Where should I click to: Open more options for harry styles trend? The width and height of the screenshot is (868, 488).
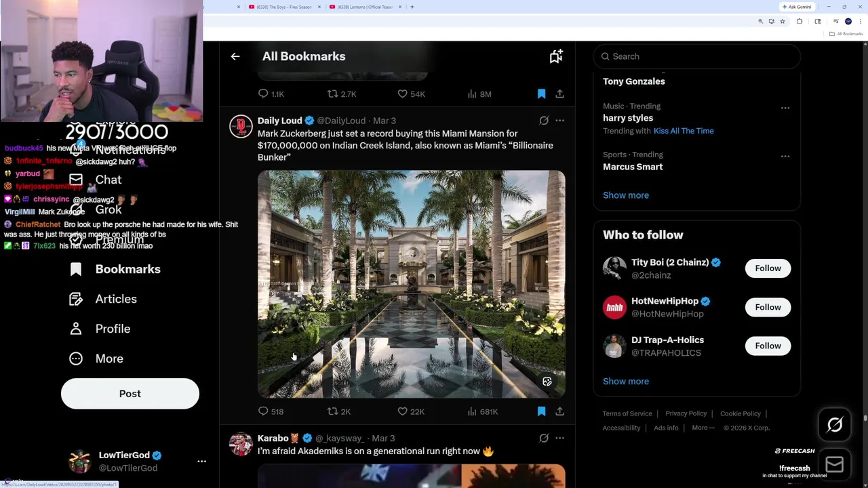tap(785, 108)
